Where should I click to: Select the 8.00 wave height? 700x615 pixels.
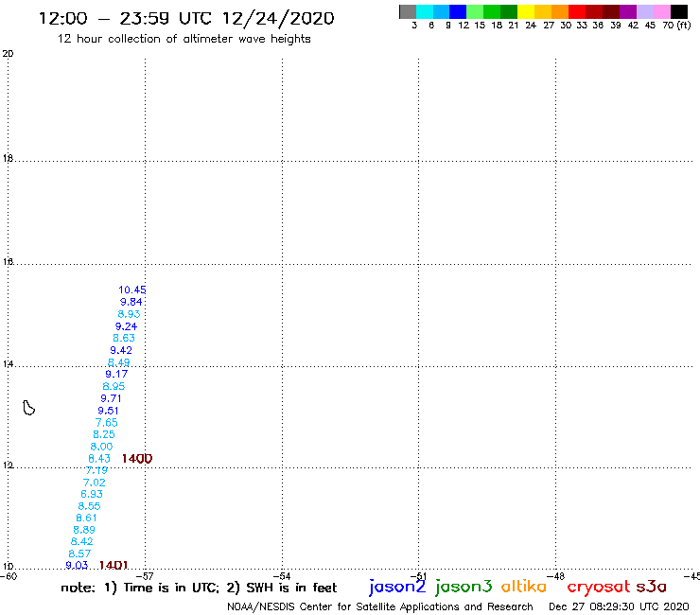pyautogui.click(x=101, y=447)
